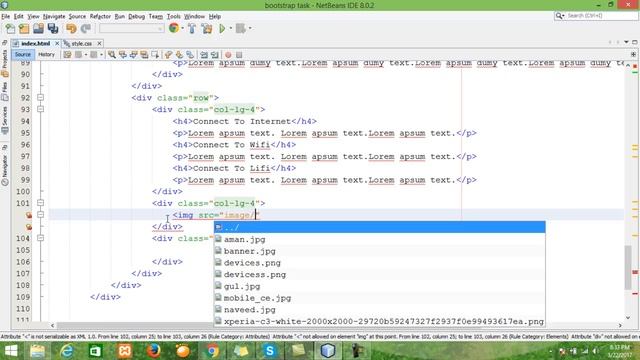Click Toggle Rectangular Selection icon

pos(155,55)
